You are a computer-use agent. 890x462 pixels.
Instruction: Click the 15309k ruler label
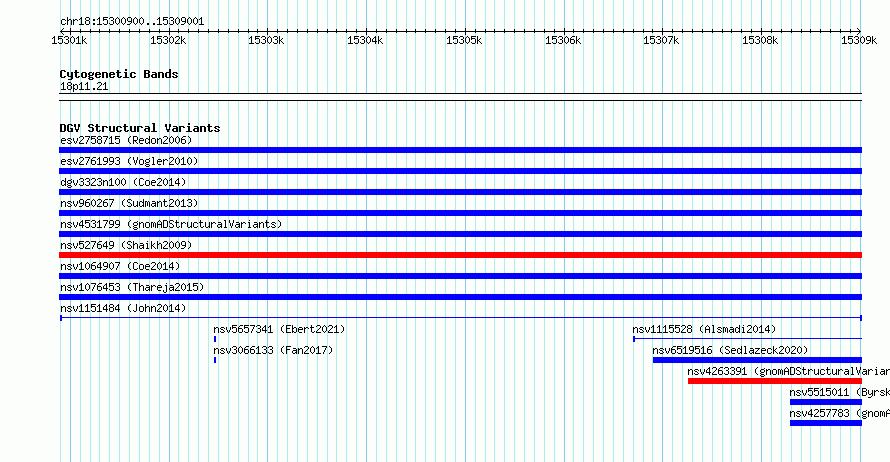click(x=859, y=40)
